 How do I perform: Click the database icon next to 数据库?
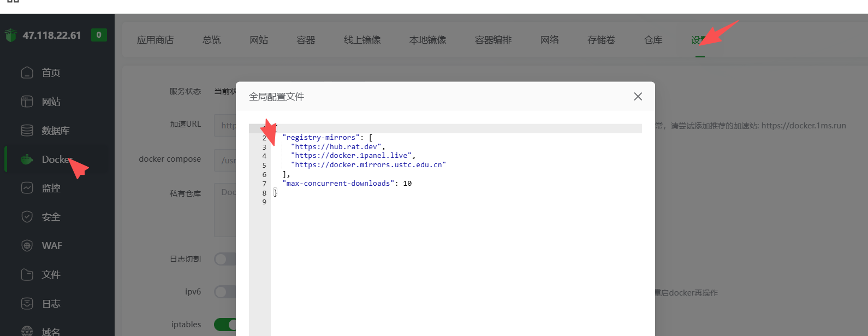pos(27,131)
